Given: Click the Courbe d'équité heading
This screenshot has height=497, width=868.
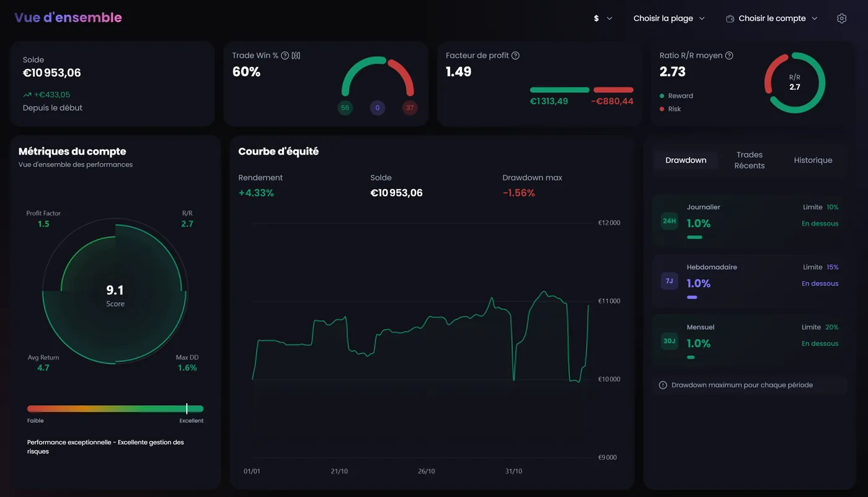Looking at the screenshot, I should tap(278, 151).
